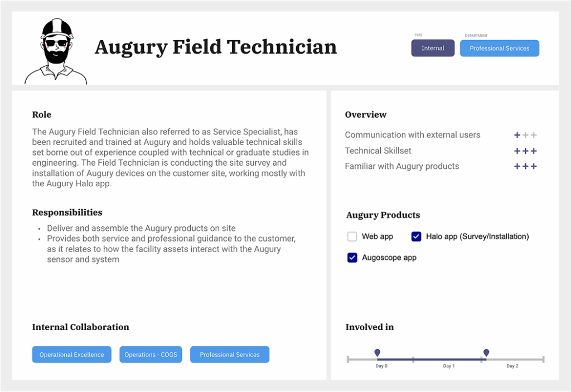Image resolution: width=571 pixels, height=392 pixels.
Task: Click the Provides both service bullet text
Action: pos(171,249)
